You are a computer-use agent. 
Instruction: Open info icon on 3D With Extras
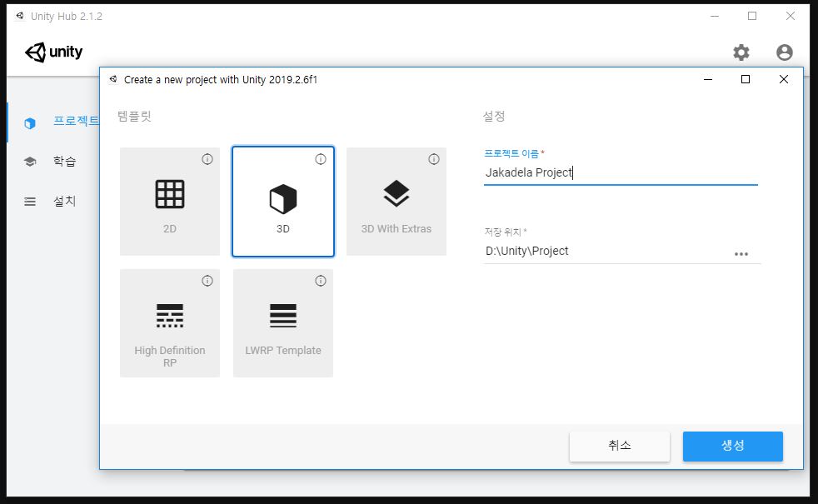(433, 159)
